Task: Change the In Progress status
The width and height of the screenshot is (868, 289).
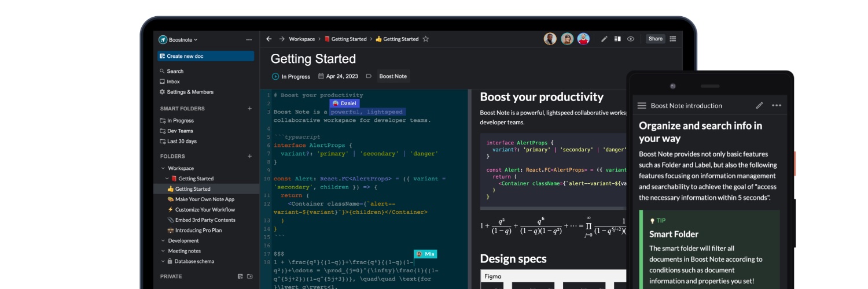Action: [x=291, y=76]
